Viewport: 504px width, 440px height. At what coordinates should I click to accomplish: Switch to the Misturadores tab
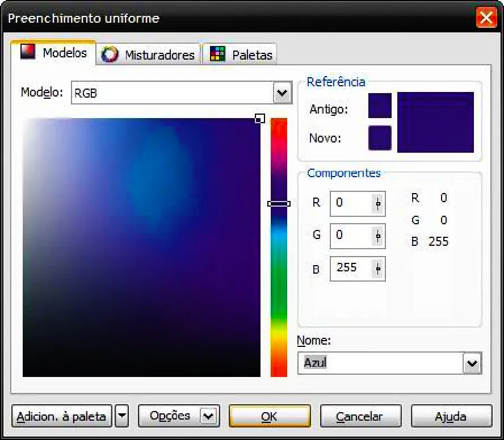159,55
